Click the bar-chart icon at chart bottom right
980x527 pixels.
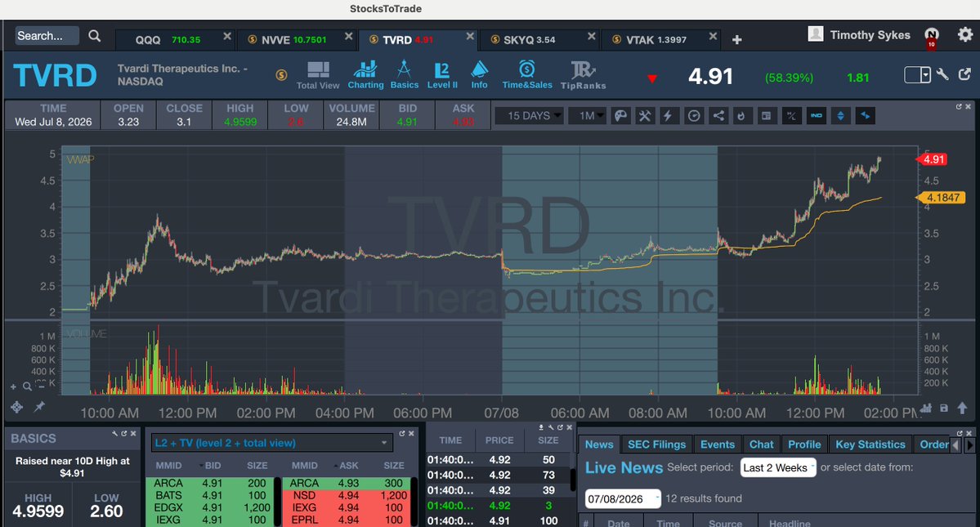coord(926,409)
